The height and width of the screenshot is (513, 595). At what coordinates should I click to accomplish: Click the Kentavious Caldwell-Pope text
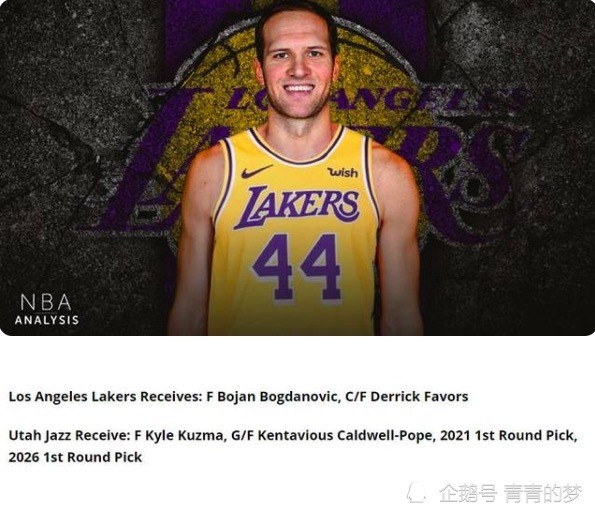click(345, 436)
